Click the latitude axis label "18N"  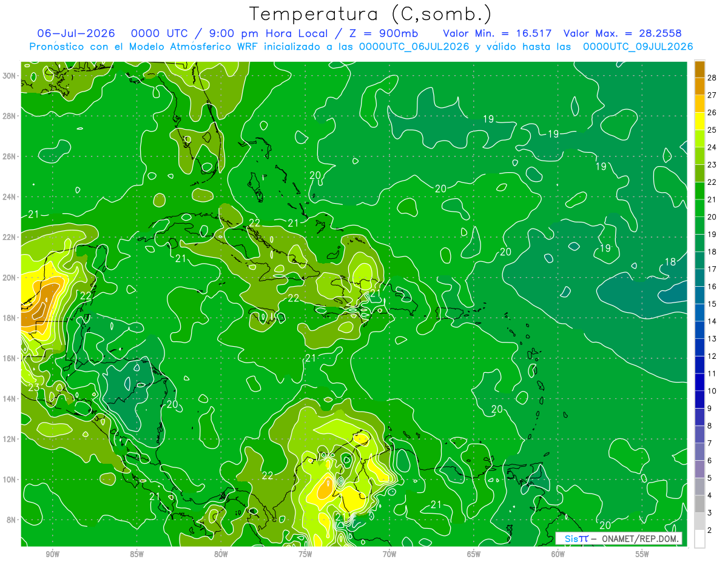pos(10,318)
